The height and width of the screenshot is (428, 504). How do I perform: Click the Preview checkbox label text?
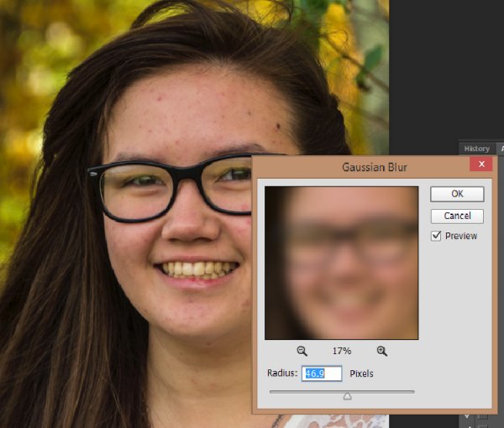point(460,237)
